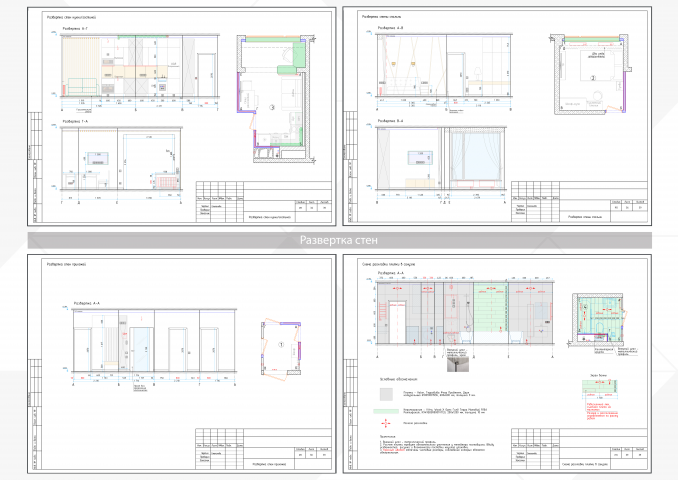The width and height of the screenshot is (678, 480).
Task: Open the bathroom tile layout elevation drawing
Action: pyautogui.click(x=465, y=314)
